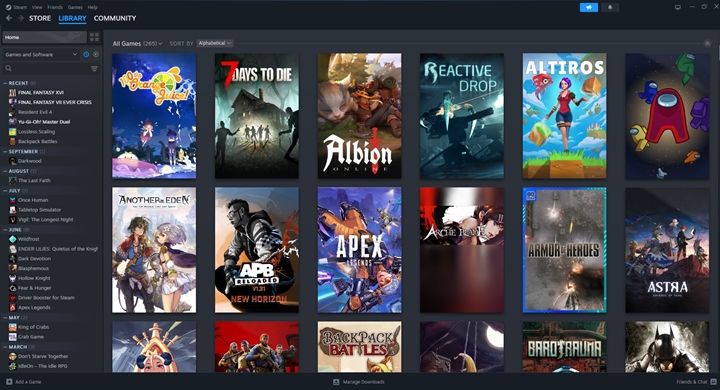Toggle show ready to play icon

pyautogui.click(x=96, y=54)
